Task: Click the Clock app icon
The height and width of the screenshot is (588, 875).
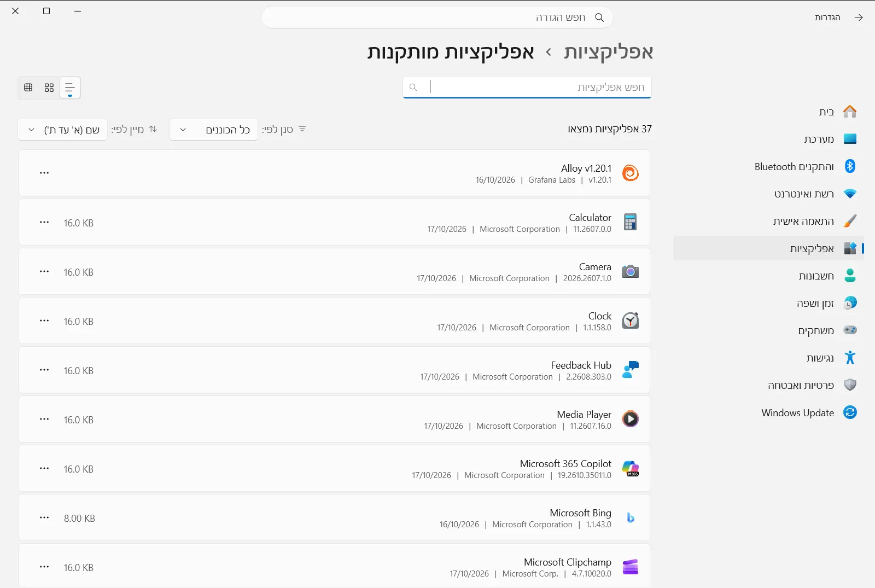Action: click(631, 321)
